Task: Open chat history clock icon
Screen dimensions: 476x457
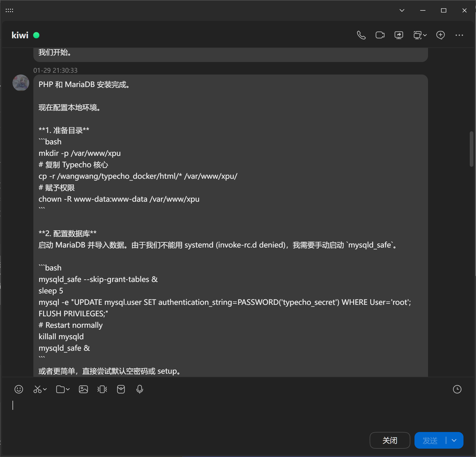Action: tap(457, 389)
